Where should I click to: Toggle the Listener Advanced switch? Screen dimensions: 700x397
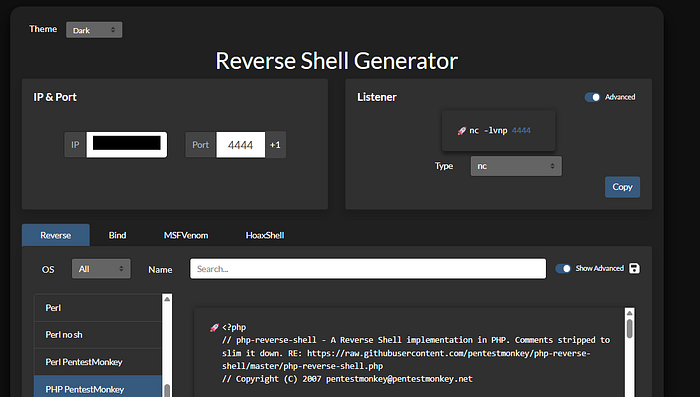tap(592, 97)
